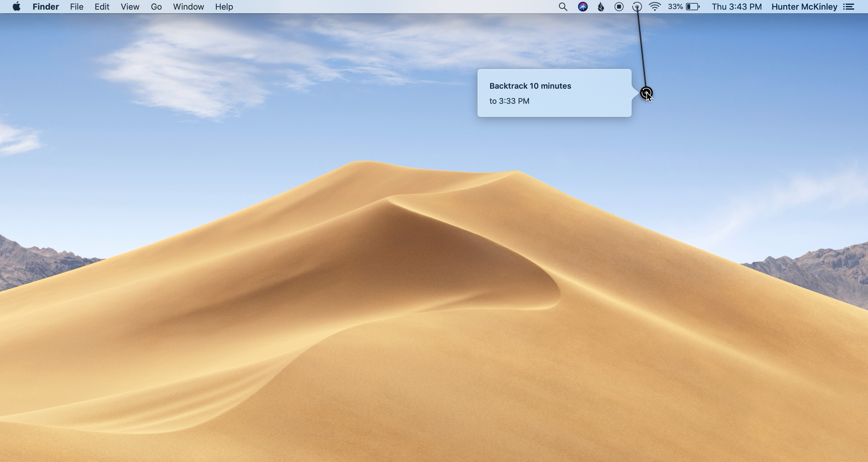
Task: Open the battery status menu
Action: click(684, 7)
